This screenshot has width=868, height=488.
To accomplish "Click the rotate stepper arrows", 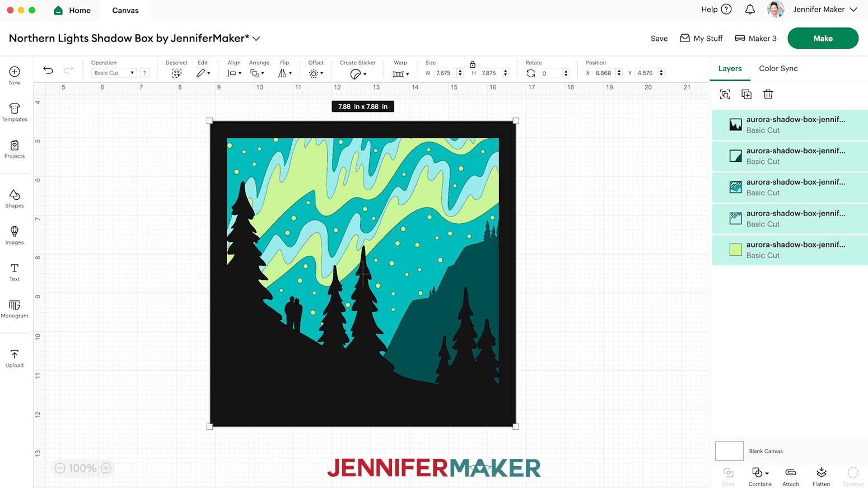I will [x=566, y=73].
